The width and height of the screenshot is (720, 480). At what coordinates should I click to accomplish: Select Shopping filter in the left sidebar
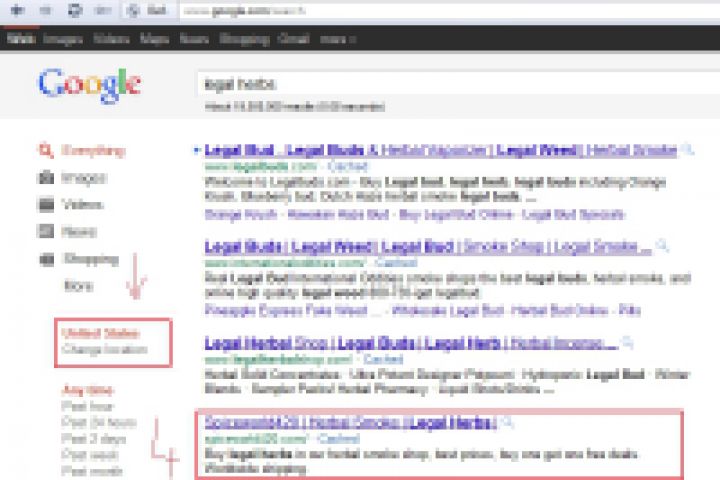79,259
